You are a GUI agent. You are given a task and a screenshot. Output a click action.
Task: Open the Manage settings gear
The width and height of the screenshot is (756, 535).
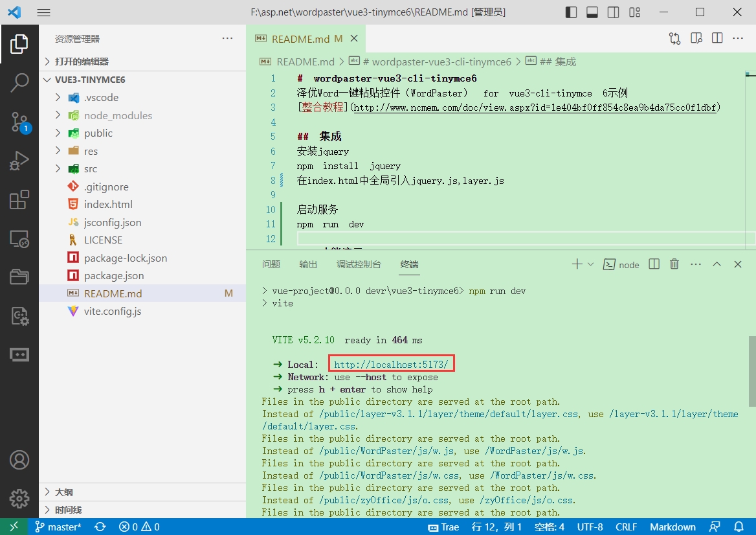(19, 499)
